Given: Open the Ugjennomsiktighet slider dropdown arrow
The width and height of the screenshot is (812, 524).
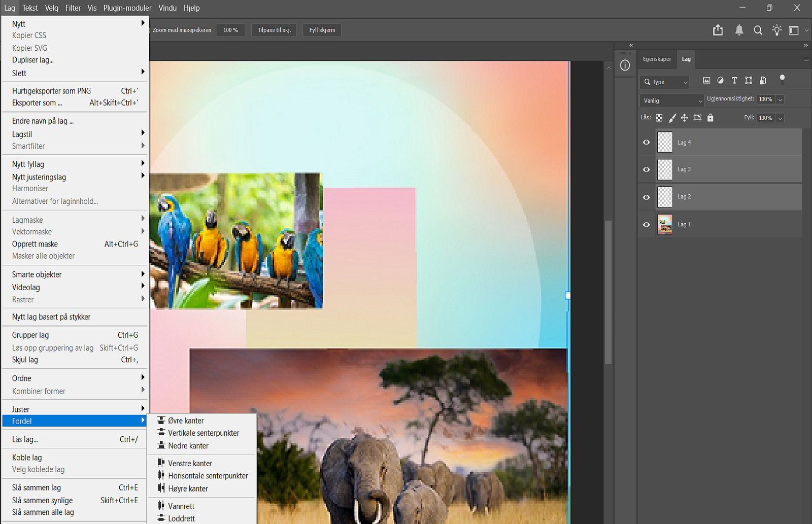Looking at the screenshot, I should (x=780, y=99).
